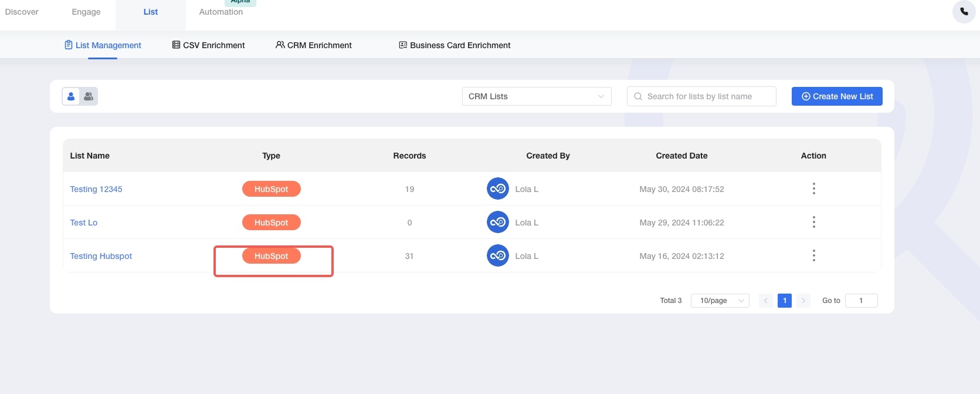Click the HubSpot badge for Test Lo

[272, 223]
